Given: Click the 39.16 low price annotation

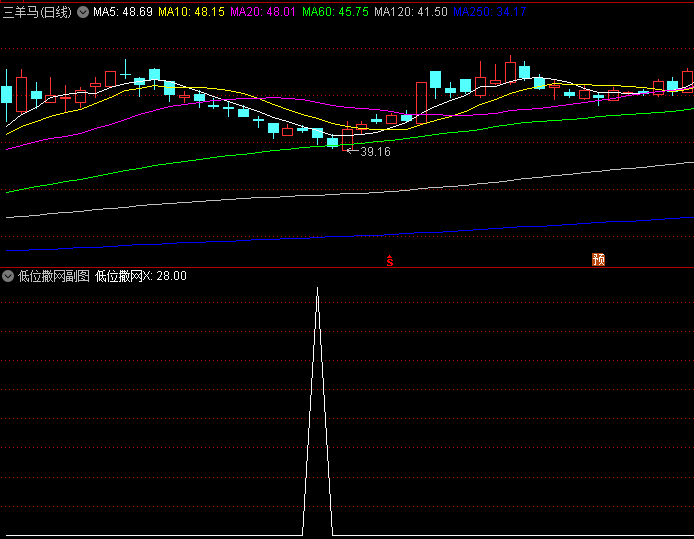Looking at the screenshot, I should tap(375, 152).
